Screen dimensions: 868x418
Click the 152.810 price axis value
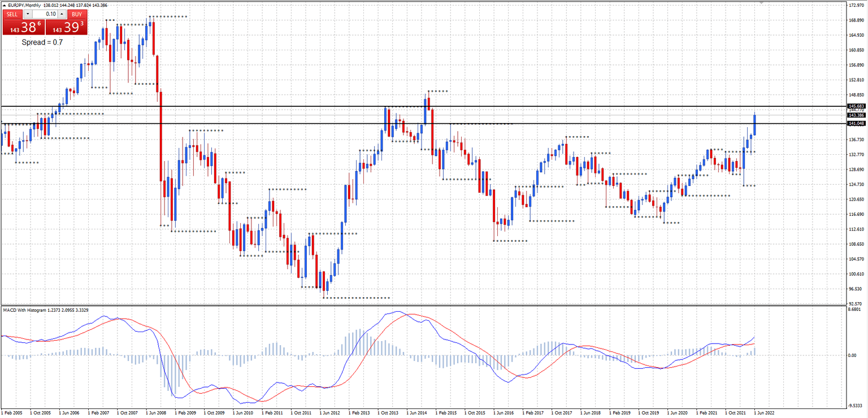(x=857, y=80)
